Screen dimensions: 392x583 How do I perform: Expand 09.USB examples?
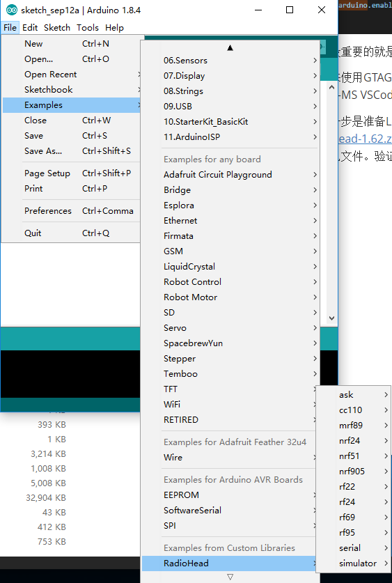click(230, 106)
